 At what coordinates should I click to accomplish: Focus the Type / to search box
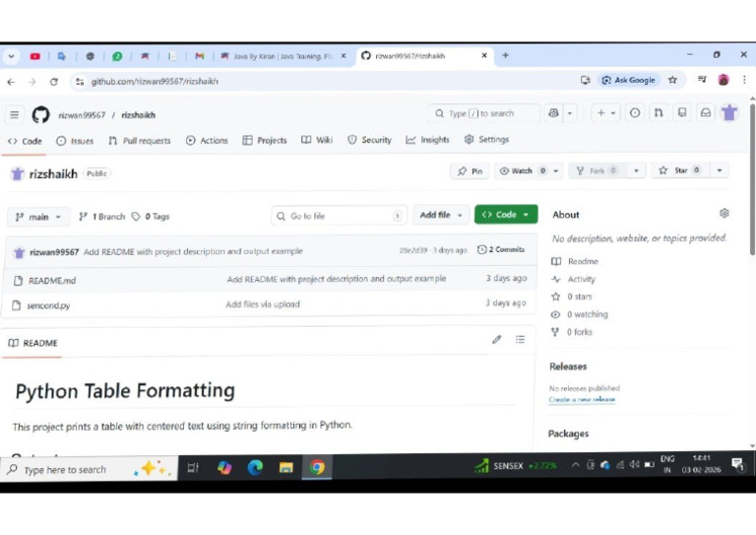(x=483, y=113)
